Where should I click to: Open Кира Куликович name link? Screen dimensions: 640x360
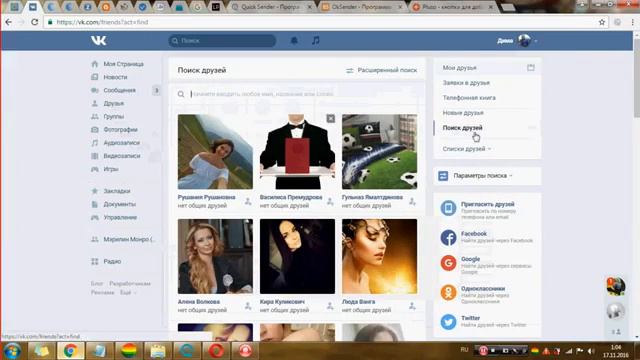(282, 302)
